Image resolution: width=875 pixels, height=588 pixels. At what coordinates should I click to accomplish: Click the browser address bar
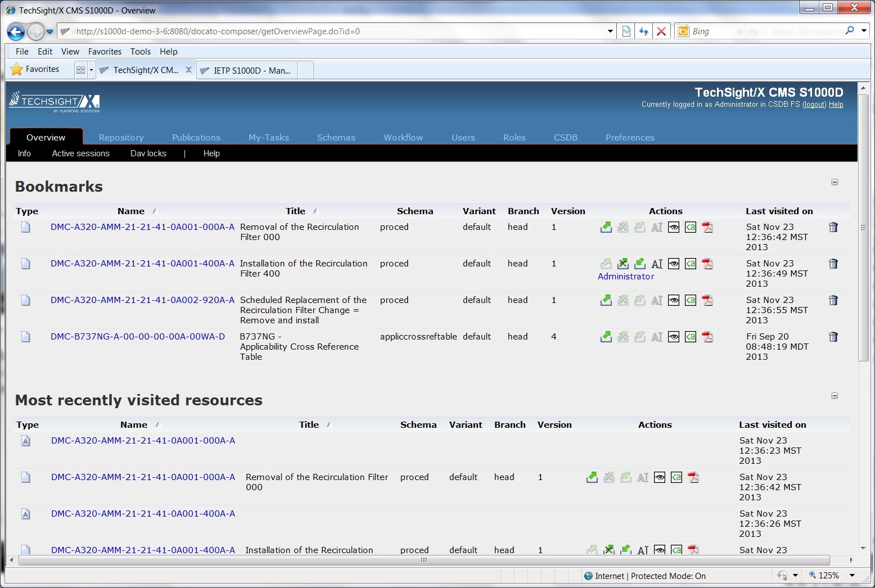pyautogui.click(x=337, y=31)
